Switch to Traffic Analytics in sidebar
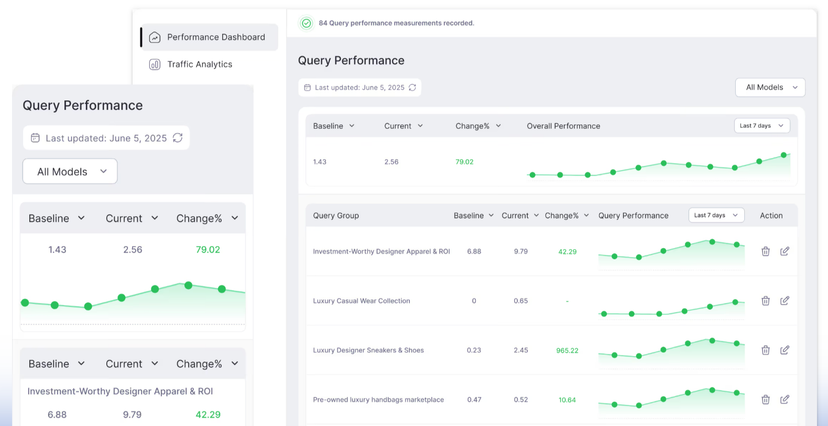The width and height of the screenshot is (828, 426). [x=198, y=64]
